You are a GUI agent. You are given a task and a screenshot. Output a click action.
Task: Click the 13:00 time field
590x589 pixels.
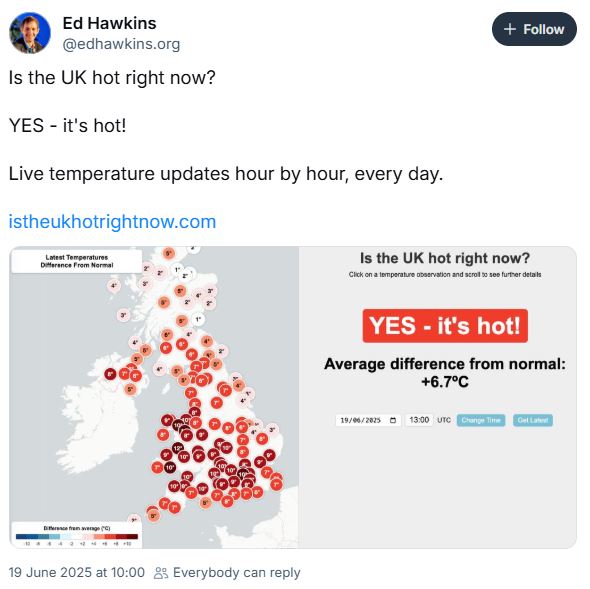point(419,420)
